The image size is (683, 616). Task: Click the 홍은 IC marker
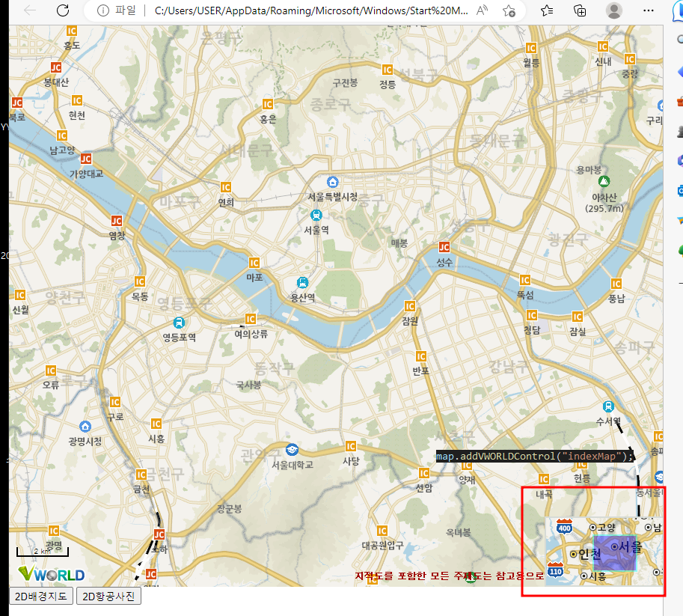tap(268, 104)
